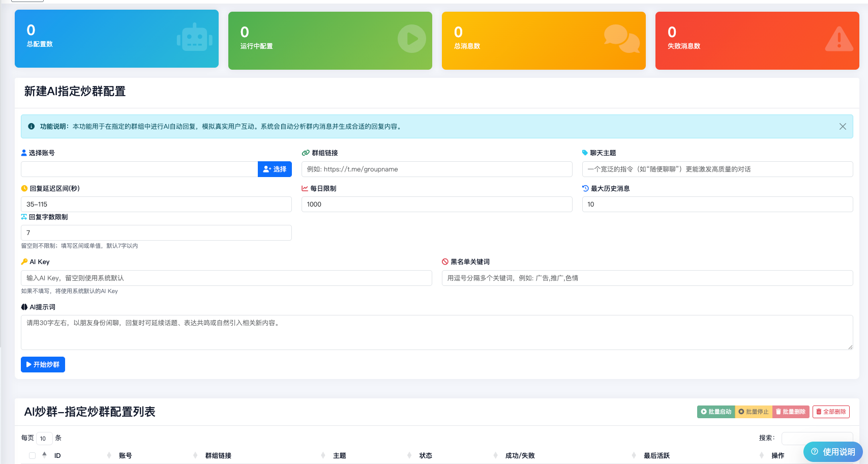Click the 每日限制 field showing 1000
The height and width of the screenshot is (464, 868).
coord(436,205)
